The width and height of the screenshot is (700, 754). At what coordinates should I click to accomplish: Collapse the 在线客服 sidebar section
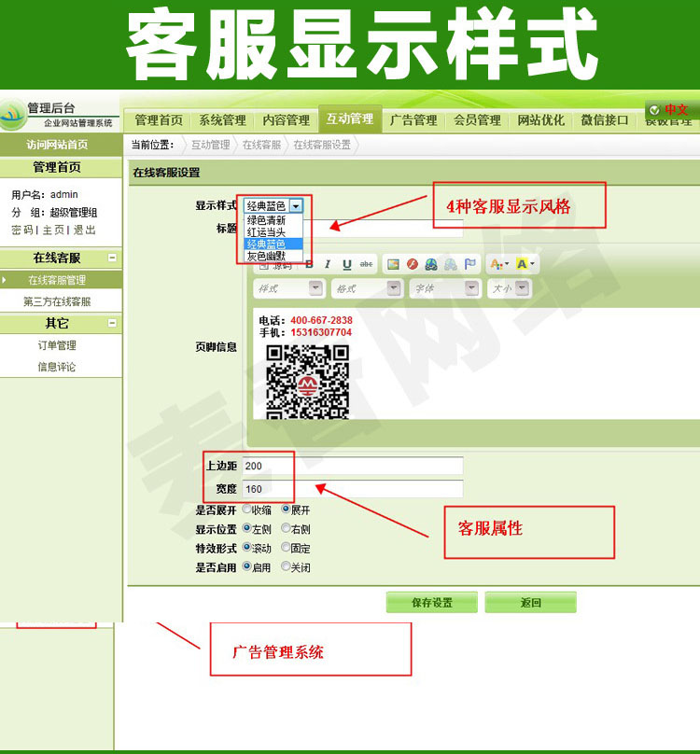click(x=112, y=258)
